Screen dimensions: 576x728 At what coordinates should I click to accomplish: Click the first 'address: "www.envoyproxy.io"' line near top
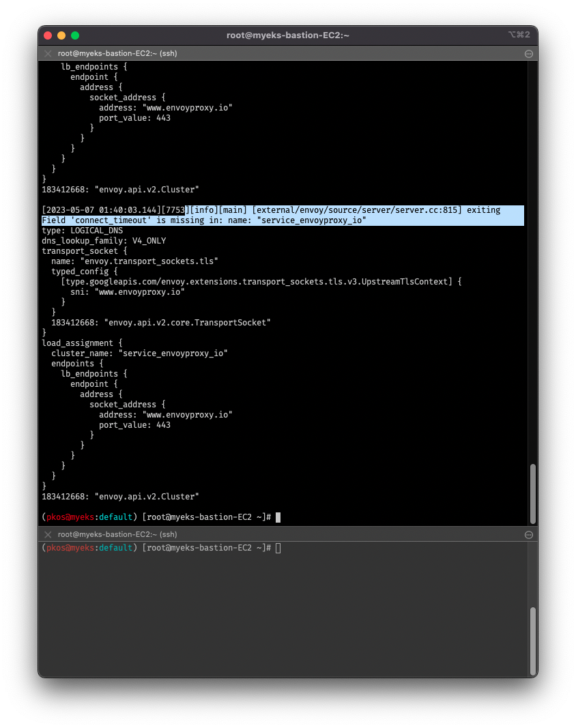[x=166, y=108]
